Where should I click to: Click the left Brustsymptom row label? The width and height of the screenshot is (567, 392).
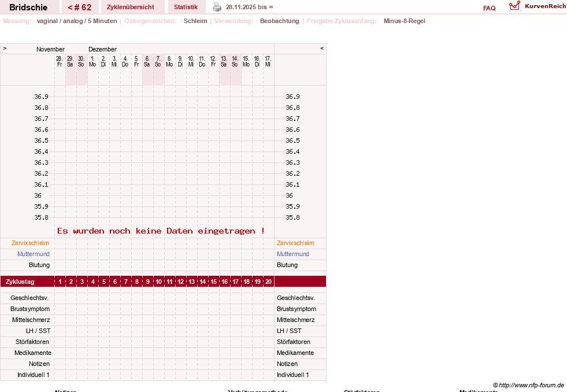pyautogui.click(x=30, y=309)
